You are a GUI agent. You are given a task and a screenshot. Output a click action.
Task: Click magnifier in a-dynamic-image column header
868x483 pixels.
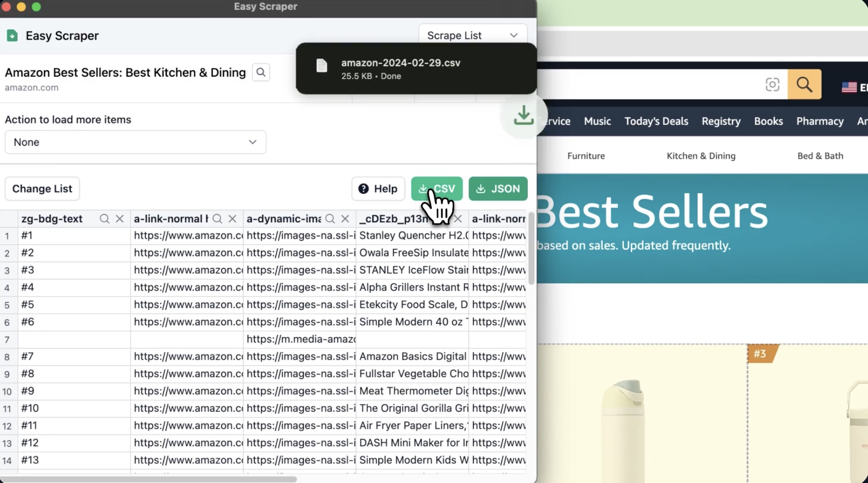click(330, 219)
